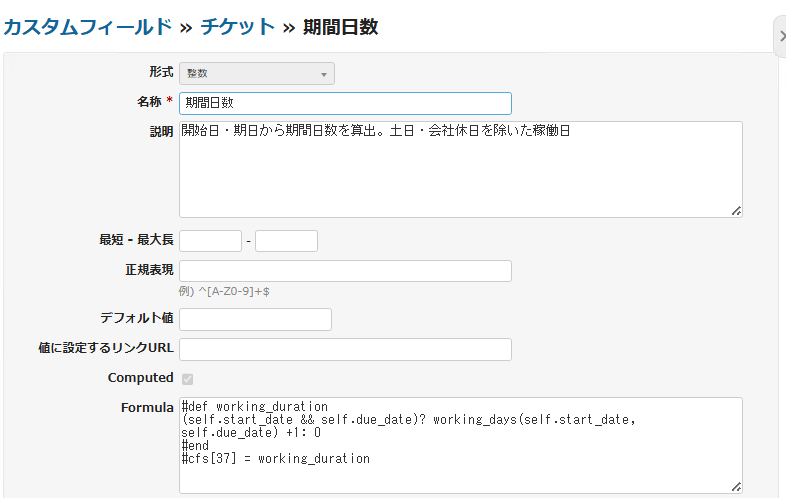786x498 pixels.
Task: Expand the collapsed sidebar with the chevron
Action: pyautogui.click(x=781, y=36)
